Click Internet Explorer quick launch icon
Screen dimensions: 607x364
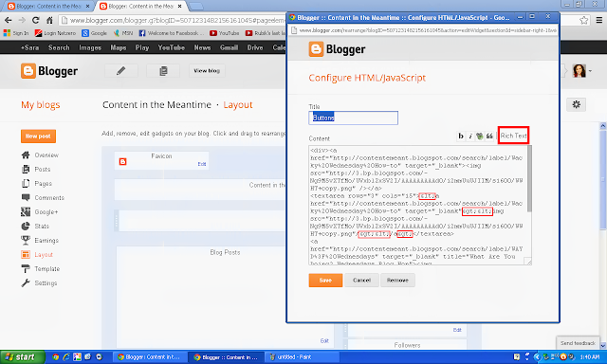tap(66, 357)
